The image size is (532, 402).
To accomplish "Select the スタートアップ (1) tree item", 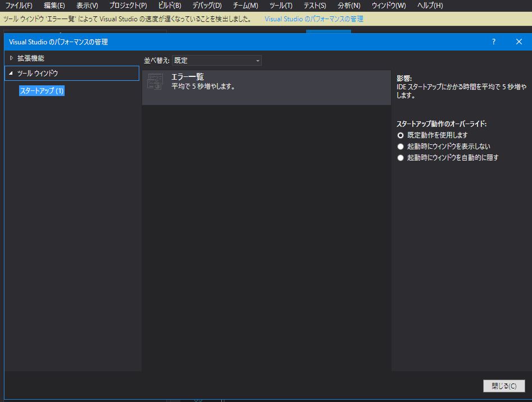I will 42,91.
